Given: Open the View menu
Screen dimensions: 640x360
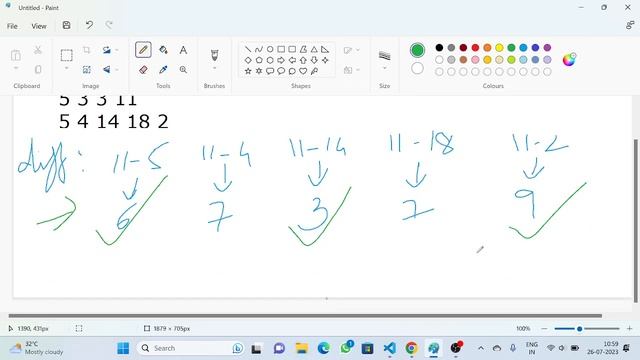Looking at the screenshot, I should tap(39, 26).
